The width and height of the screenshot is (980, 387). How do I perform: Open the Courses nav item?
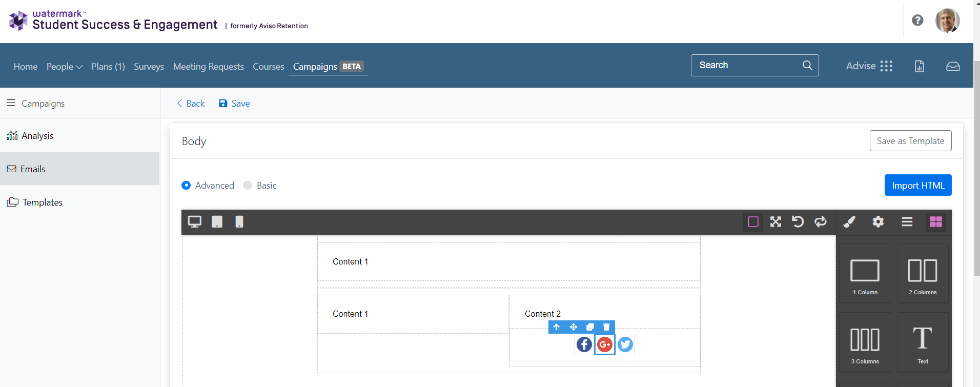click(268, 67)
